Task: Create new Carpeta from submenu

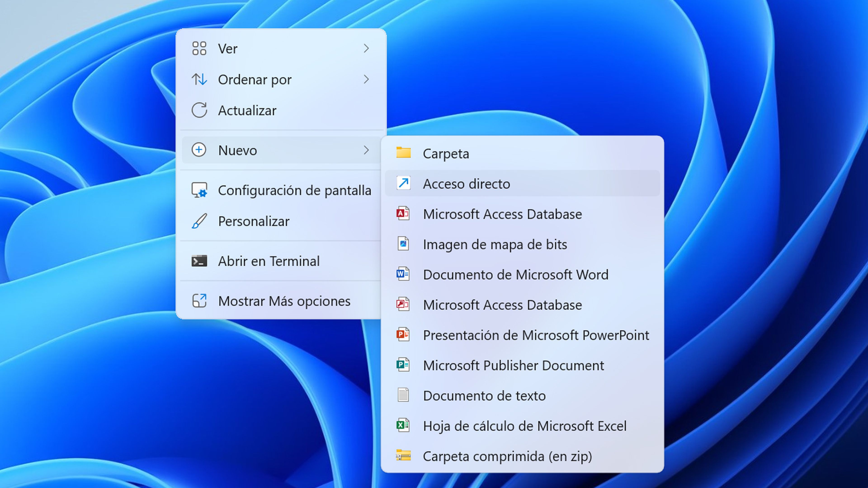Action: point(522,153)
